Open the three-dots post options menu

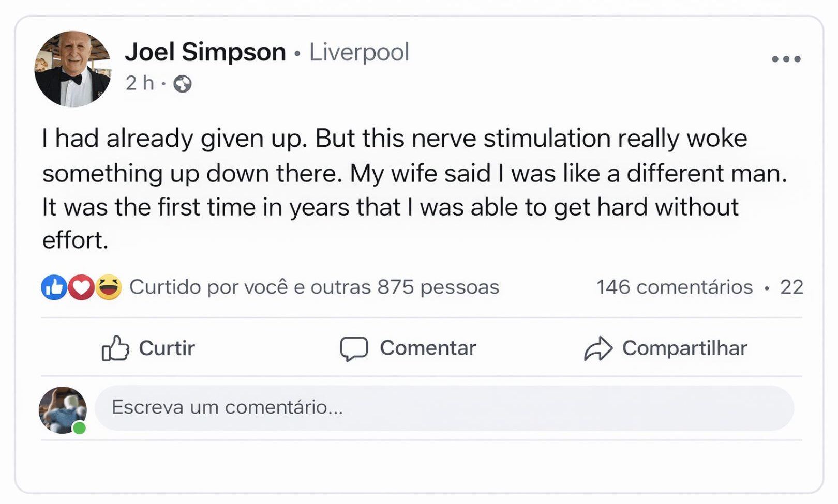tap(786, 59)
